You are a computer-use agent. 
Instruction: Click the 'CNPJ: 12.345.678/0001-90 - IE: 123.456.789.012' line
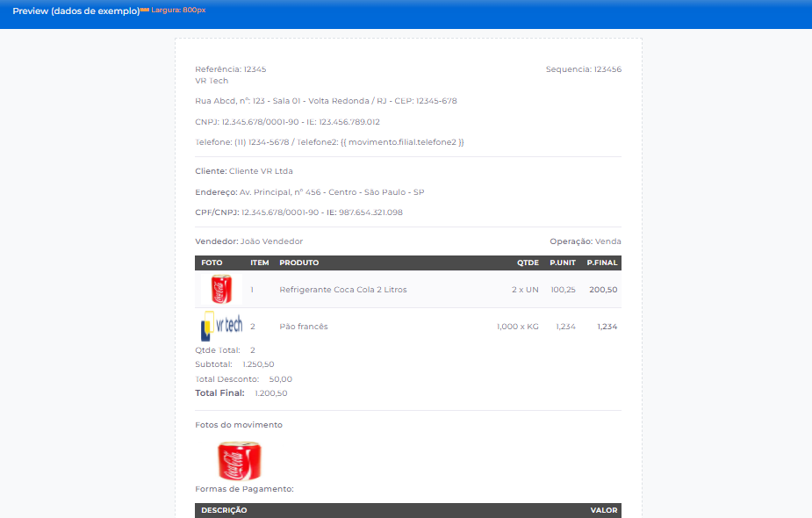[x=287, y=122]
